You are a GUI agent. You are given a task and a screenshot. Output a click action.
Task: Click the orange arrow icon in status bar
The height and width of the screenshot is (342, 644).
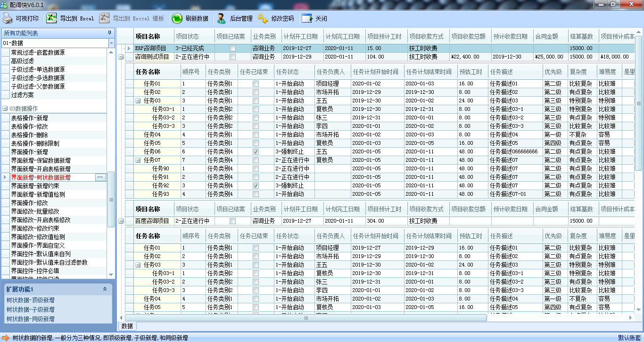pyautogui.click(x=6, y=338)
